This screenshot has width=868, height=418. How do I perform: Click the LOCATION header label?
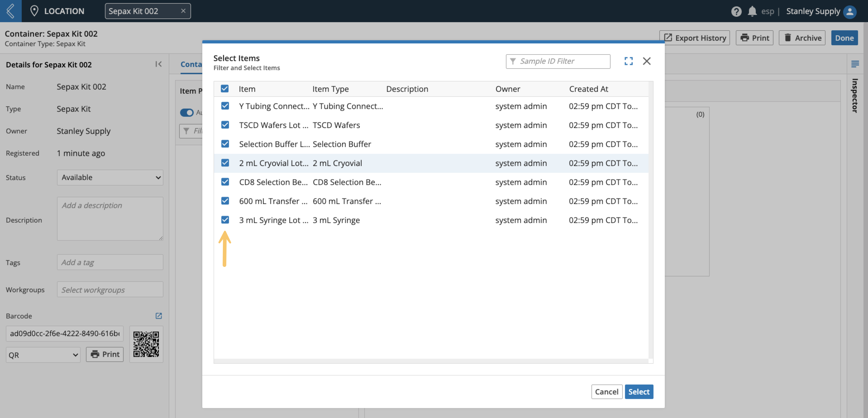coord(64,11)
